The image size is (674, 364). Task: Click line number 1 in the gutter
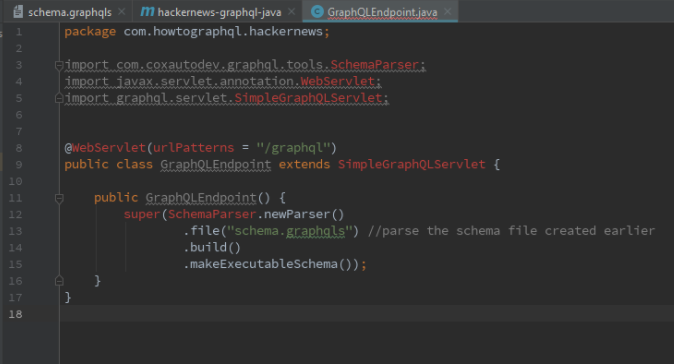18,32
